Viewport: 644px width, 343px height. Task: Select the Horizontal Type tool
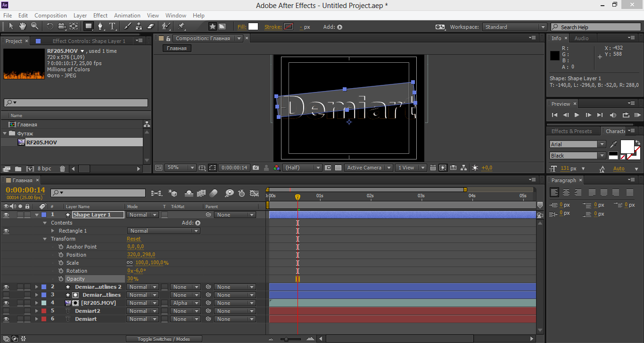point(113,26)
